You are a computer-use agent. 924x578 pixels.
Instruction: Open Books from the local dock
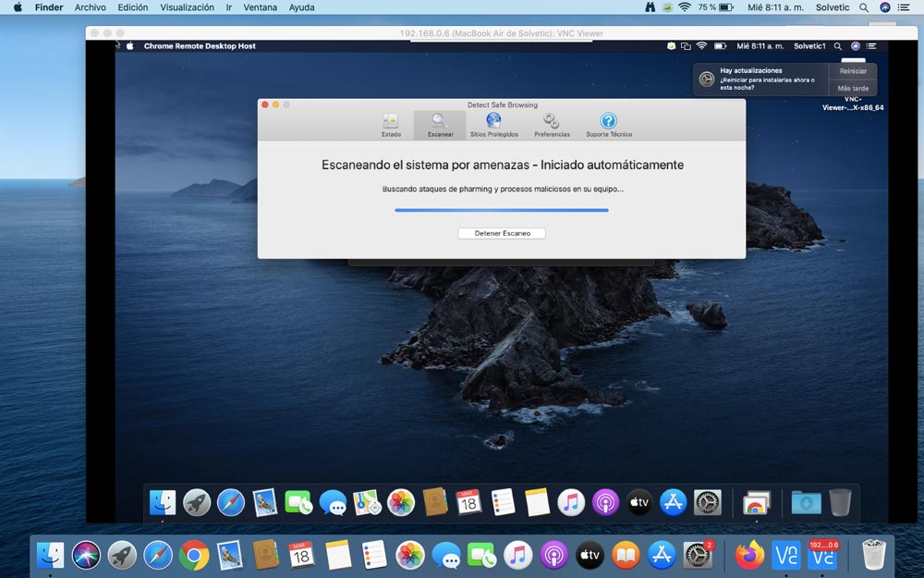(626, 556)
